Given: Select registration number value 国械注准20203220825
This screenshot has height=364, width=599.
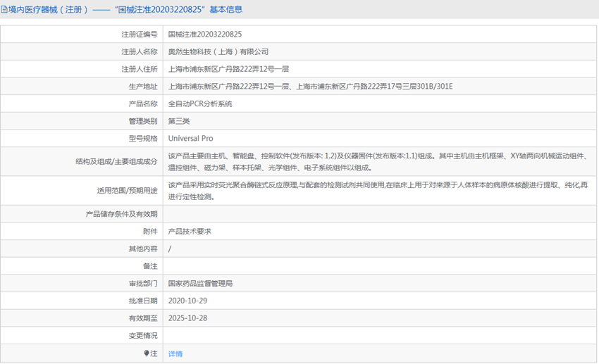Looking at the screenshot, I should point(205,34).
